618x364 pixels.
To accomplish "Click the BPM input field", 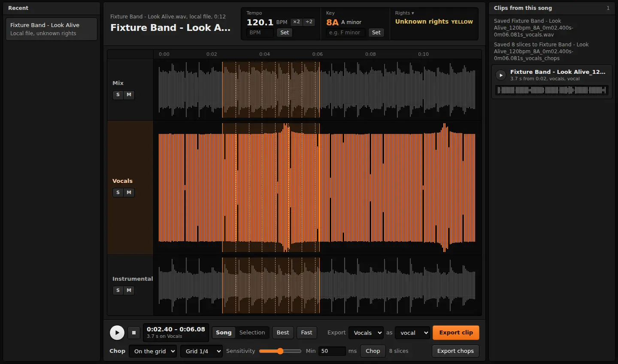I will tap(261, 33).
